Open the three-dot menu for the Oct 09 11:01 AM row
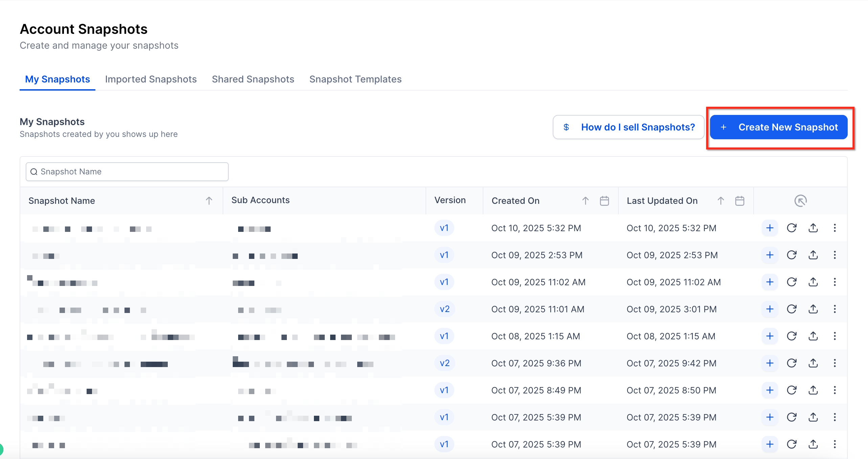 point(835,309)
